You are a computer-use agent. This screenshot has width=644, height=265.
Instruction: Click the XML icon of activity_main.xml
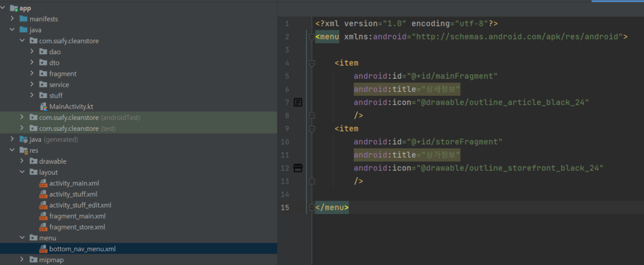[x=43, y=183]
